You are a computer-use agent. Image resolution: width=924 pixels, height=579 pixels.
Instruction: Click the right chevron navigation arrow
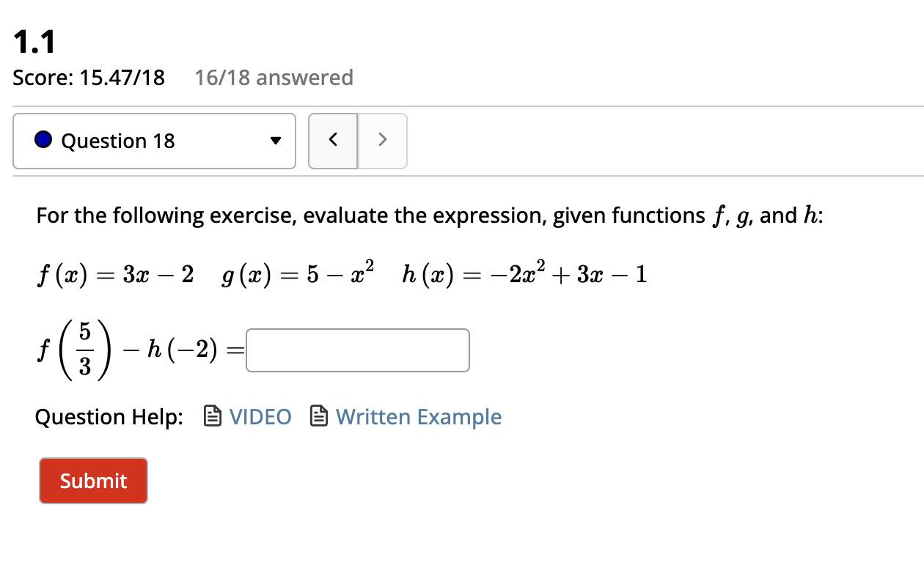tap(382, 141)
